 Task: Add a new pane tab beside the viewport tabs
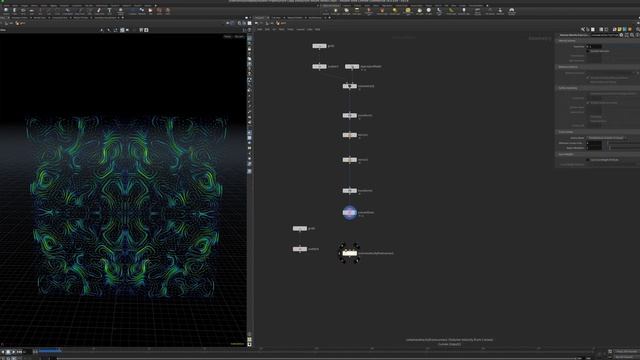[122, 18]
